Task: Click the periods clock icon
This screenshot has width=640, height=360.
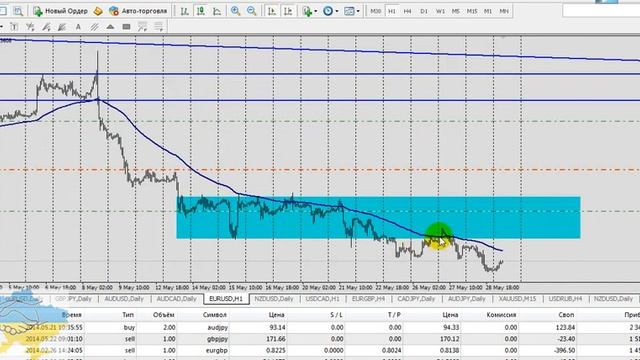Action: 328,11
